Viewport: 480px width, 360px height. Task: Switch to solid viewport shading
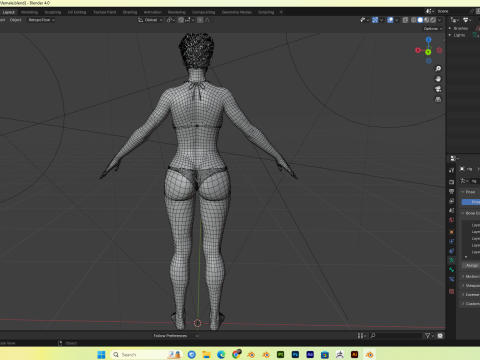pos(420,20)
